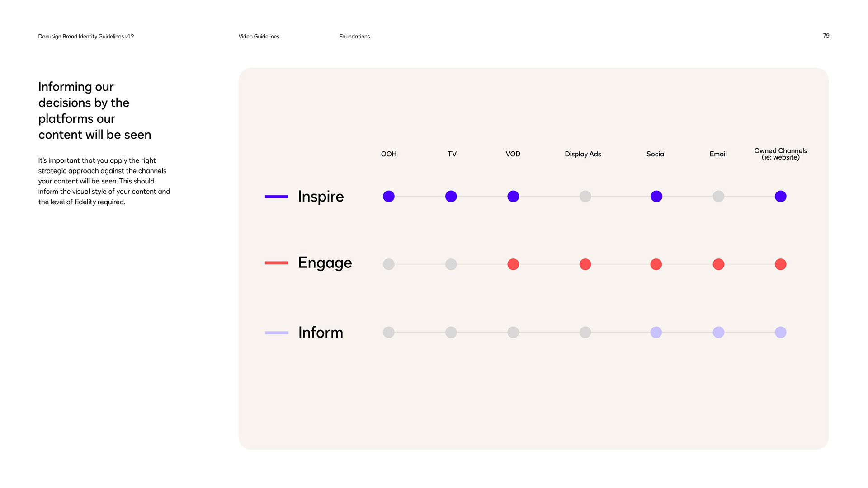Click page number 79
This screenshot has height=488, width=868.
[x=826, y=36]
